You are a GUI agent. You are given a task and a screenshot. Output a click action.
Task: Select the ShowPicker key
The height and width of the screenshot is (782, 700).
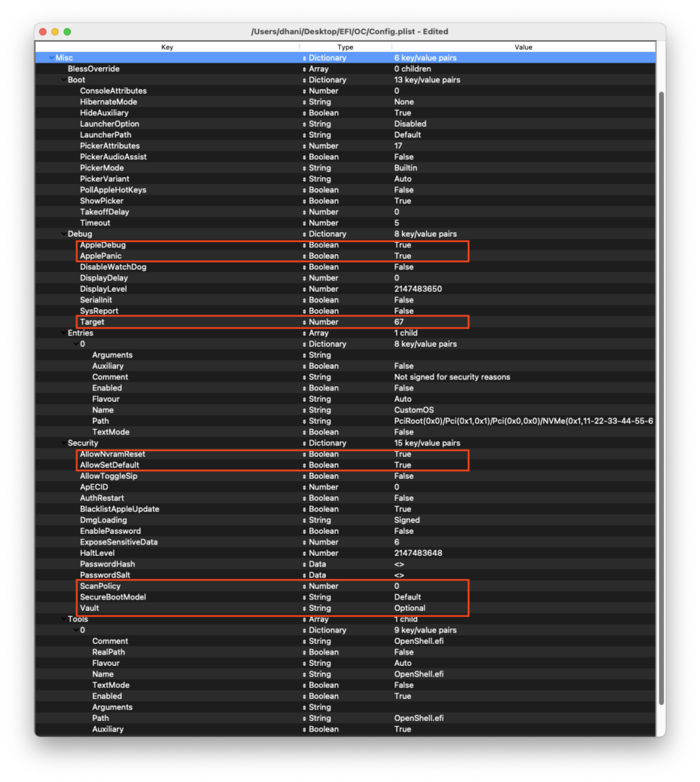[102, 201]
